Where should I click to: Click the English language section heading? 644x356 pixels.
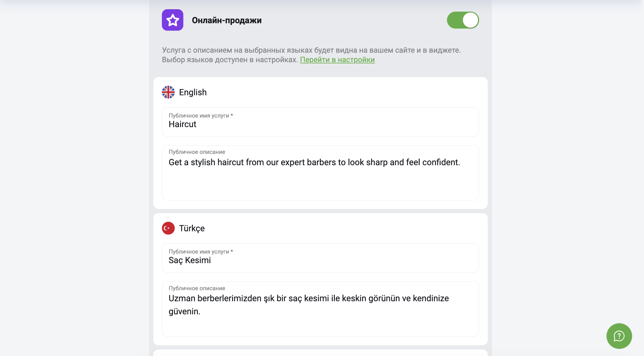click(193, 92)
